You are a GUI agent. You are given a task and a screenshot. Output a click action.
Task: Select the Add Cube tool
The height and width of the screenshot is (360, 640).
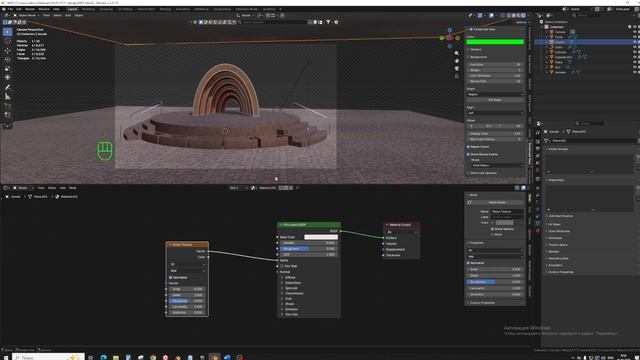click(x=7, y=106)
